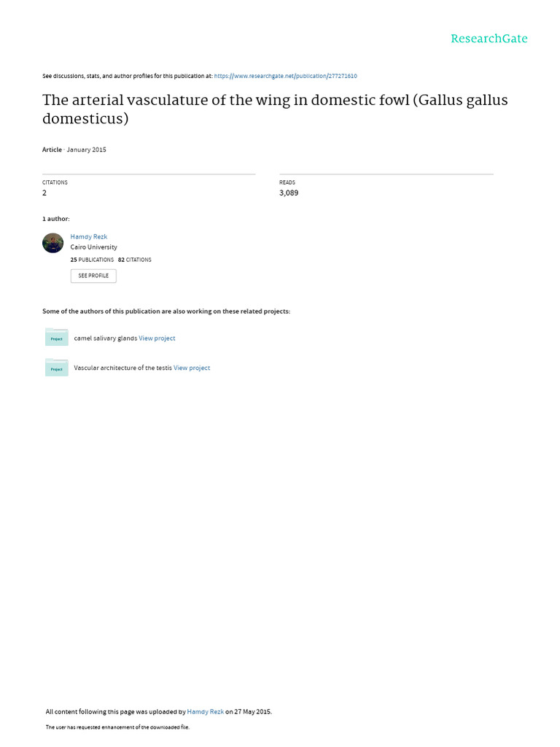
Task: Click the arterial vasculature article title
Action: pos(275,109)
